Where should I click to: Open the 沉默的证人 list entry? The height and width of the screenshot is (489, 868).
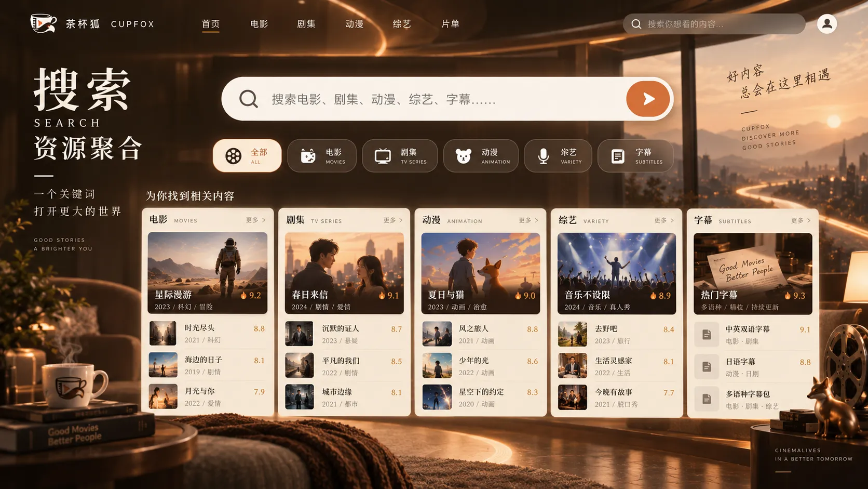coord(344,334)
